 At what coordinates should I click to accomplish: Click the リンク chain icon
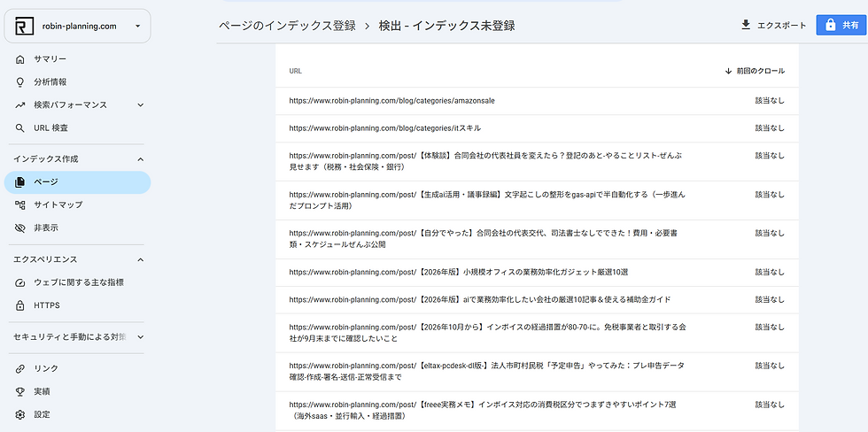click(x=20, y=368)
